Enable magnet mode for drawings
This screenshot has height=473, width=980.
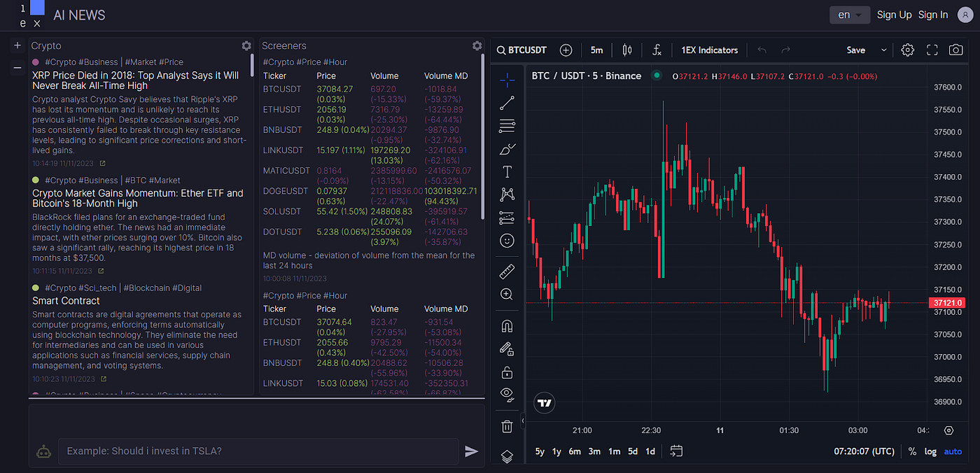tap(507, 325)
